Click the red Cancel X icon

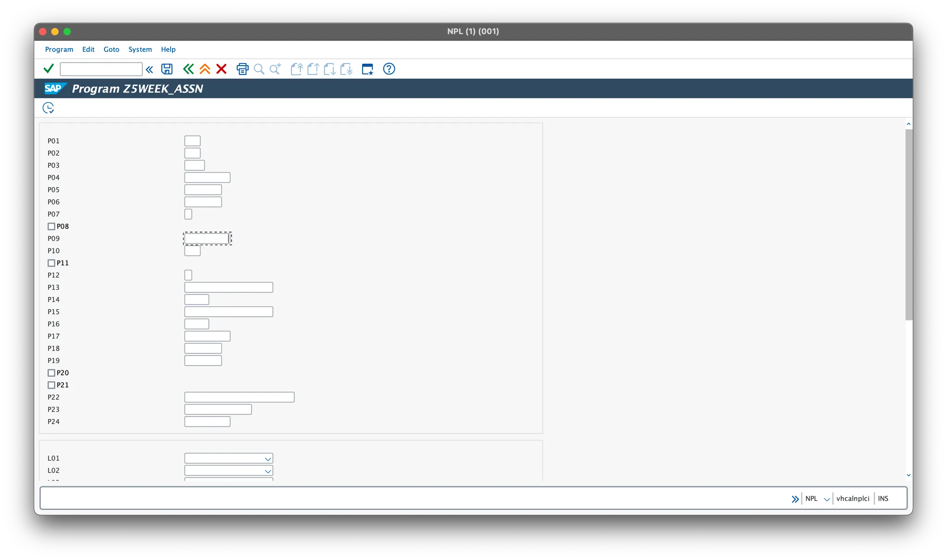(221, 69)
